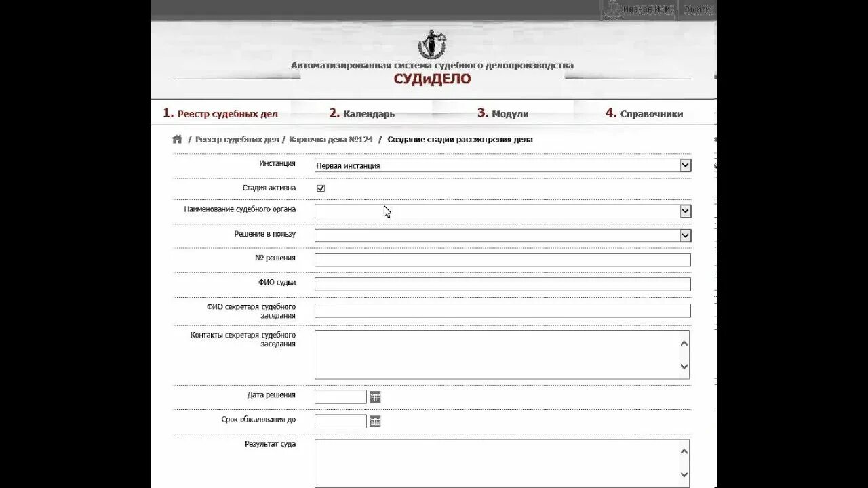Open calendar picker for Срок обжалования до

(375, 422)
